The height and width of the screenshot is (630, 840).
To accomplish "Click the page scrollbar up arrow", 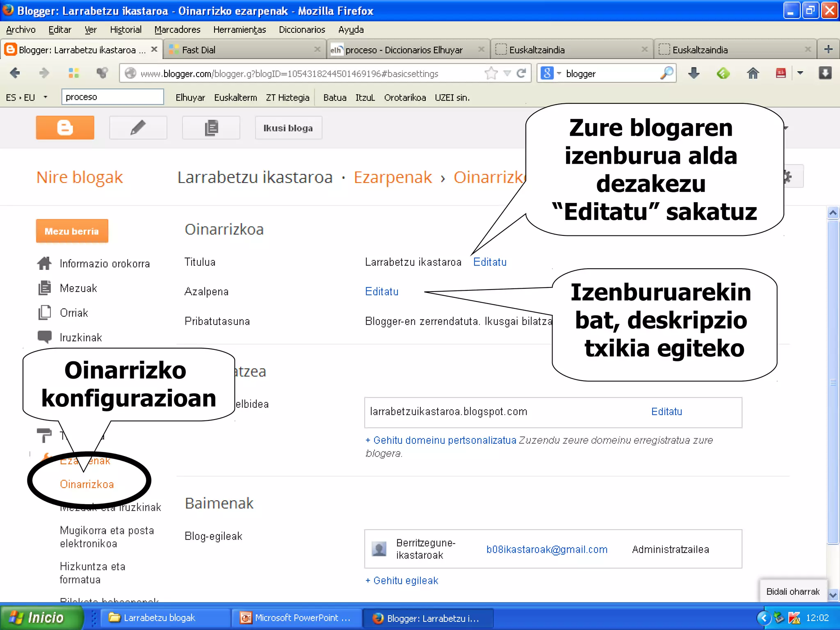I will [x=833, y=212].
